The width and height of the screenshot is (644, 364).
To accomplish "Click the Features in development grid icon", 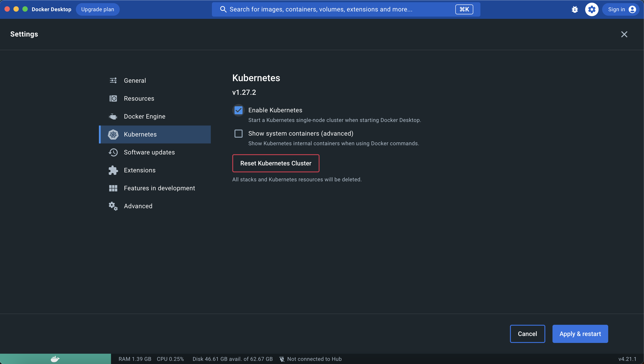I will [x=113, y=188].
